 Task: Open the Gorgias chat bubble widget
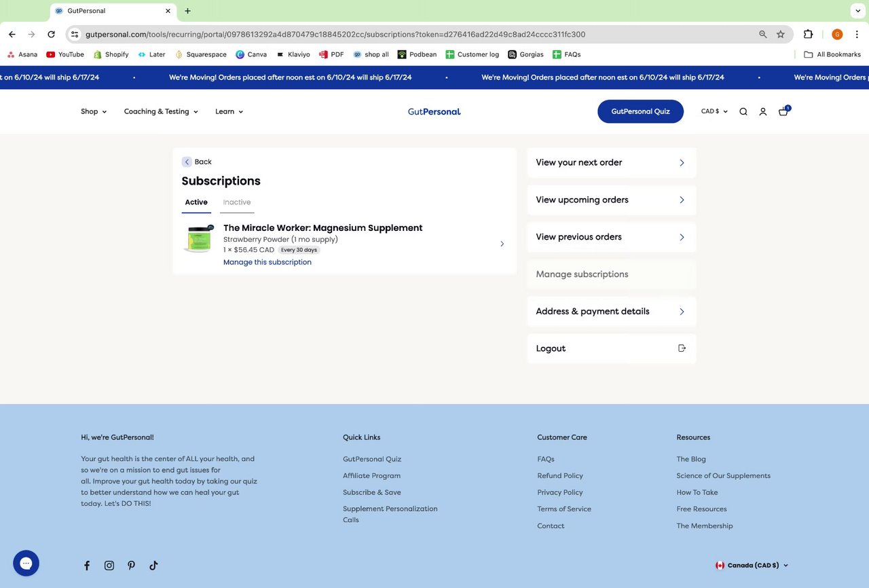[26, 563]
